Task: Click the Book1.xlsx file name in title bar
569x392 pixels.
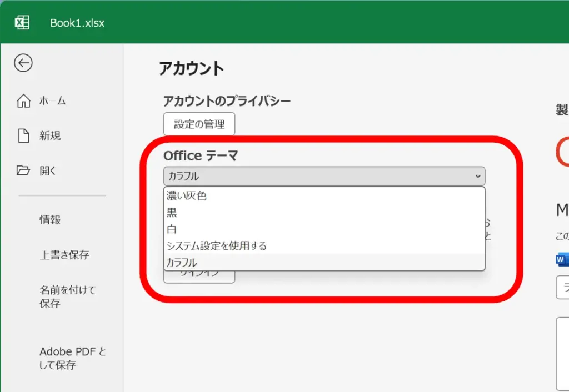Action: click(77, 23)
